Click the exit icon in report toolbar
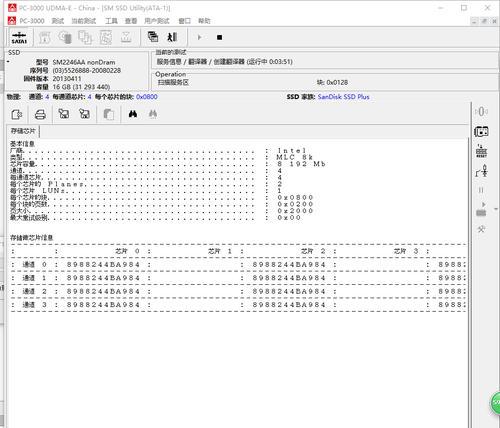The height and width of the screenshot is (428, 500). (x=17, y=114)
